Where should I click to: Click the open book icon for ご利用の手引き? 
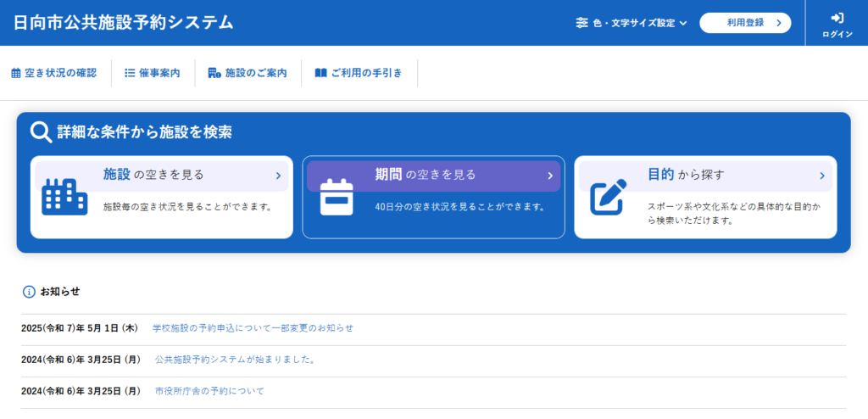[x=320, y=73]
